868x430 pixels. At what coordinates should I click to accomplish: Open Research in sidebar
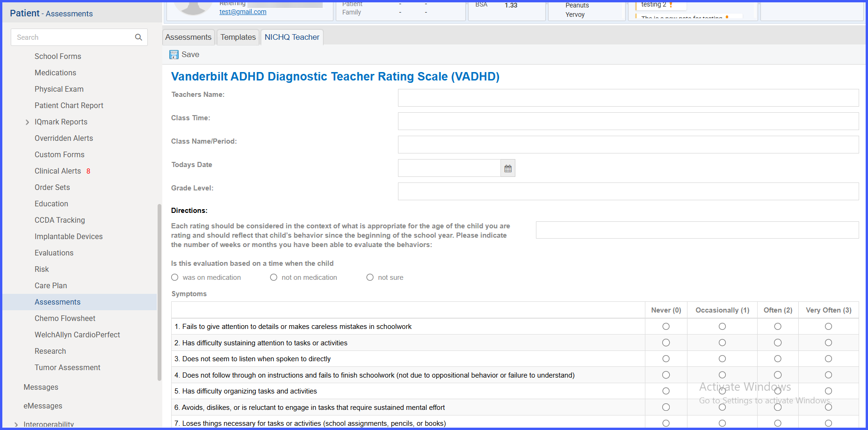(x=50, y=351)
